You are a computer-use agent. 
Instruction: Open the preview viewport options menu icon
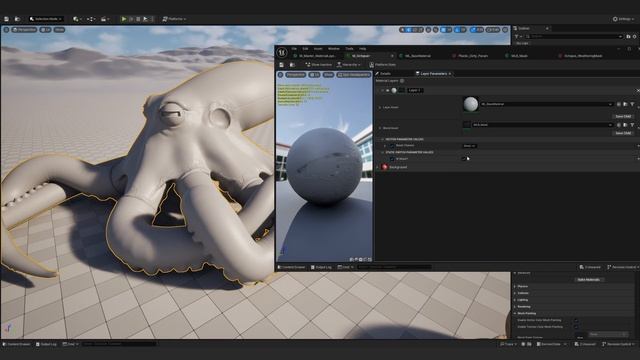[280, 75]
